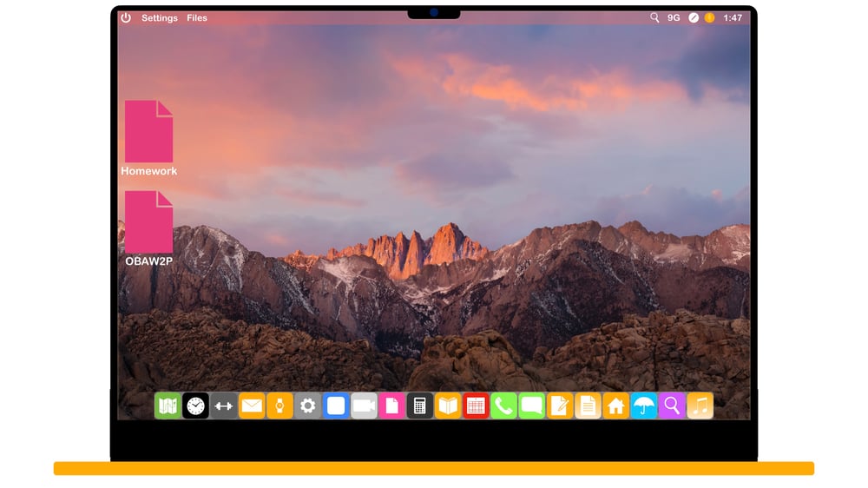Launch the green Phone app
868x488 pixels.
[503, 406]
